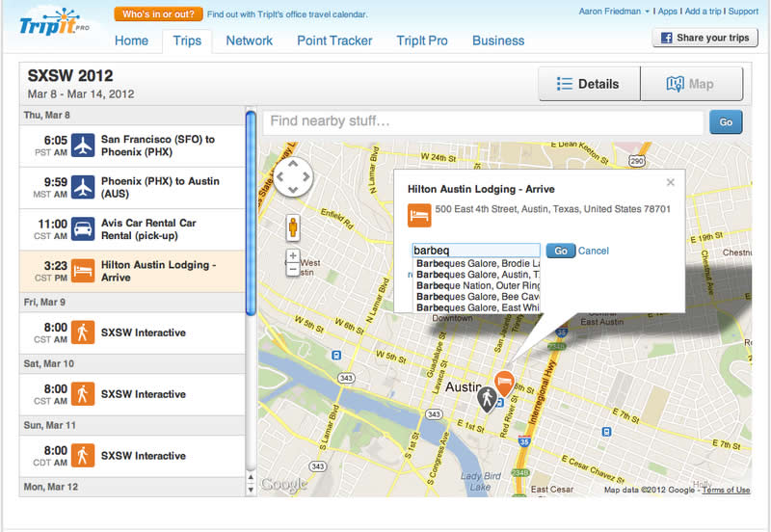Switch to the Details view
Viewport: 771px width, 532px height.
point(590,84)
